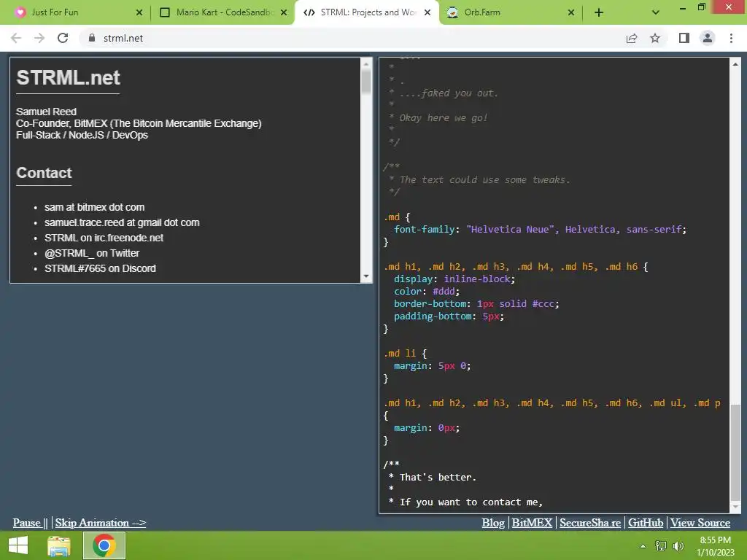Viewport: 747px width, 560px height.
Task: Open the Blog link
Action: (x=493, y=523)
